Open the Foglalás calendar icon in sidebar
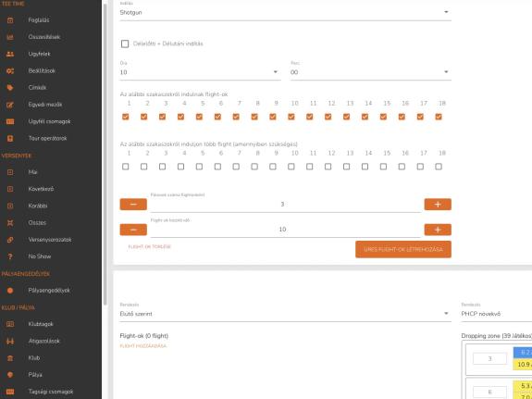The image size is (532, 399). (x=10, y=20)
